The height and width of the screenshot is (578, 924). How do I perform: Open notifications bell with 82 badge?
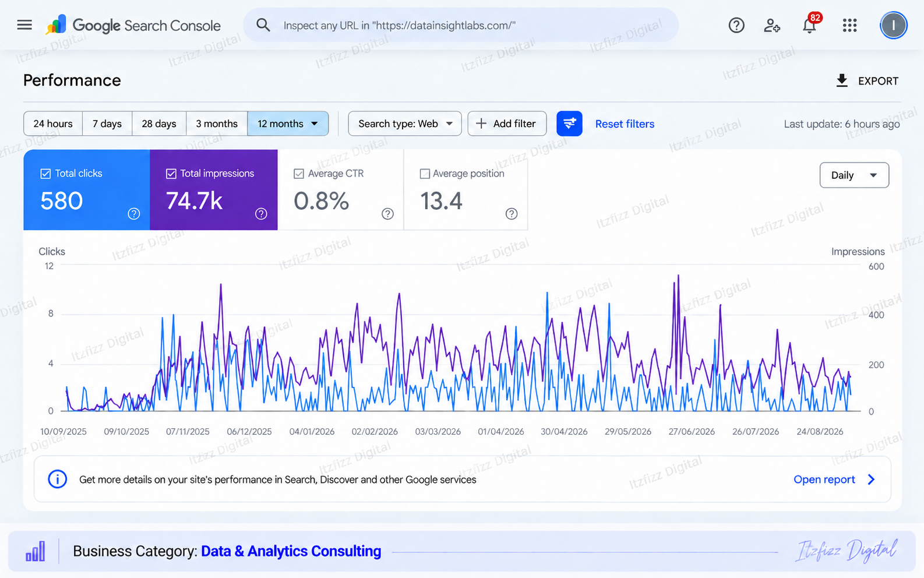point(810,24)
